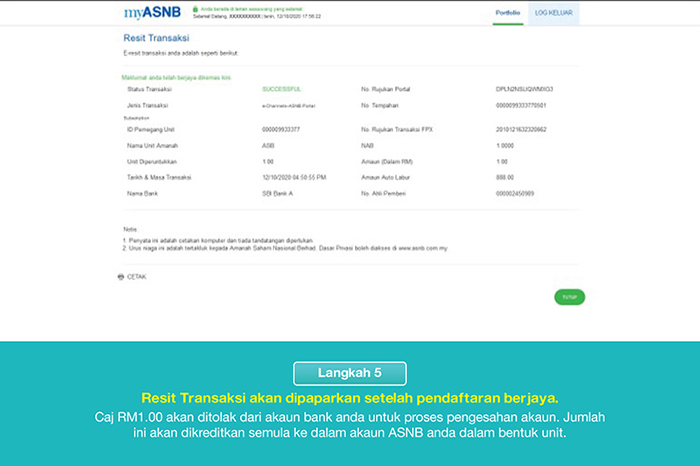700x466 pixels.
Task: Select the Nama Unit Amanah label
Action: click(152, 146)
